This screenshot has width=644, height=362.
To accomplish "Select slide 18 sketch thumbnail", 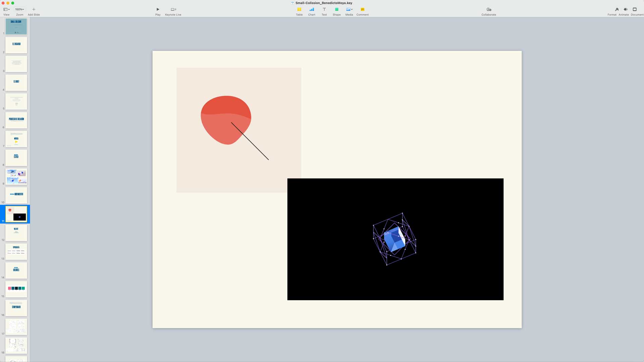I will pyautogui.click(x=16, y=346).
